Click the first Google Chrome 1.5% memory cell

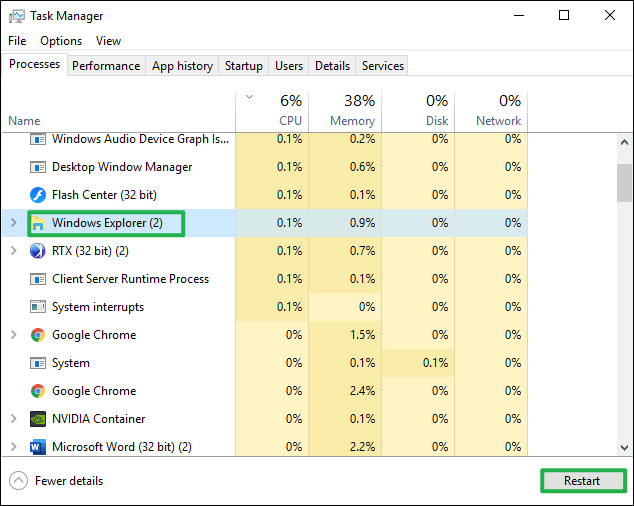click(345, 335)
